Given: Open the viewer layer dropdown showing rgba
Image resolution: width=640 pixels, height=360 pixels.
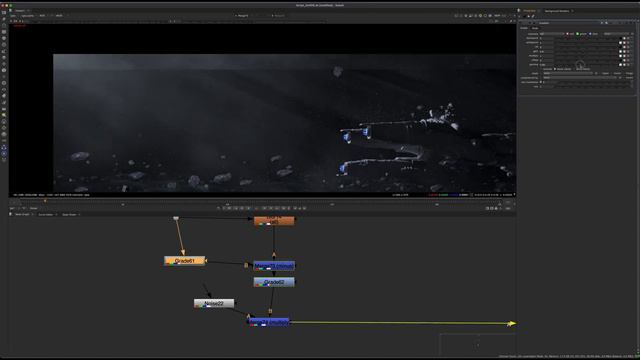Looking at the screenshot, I should click(x=14, y=16).
